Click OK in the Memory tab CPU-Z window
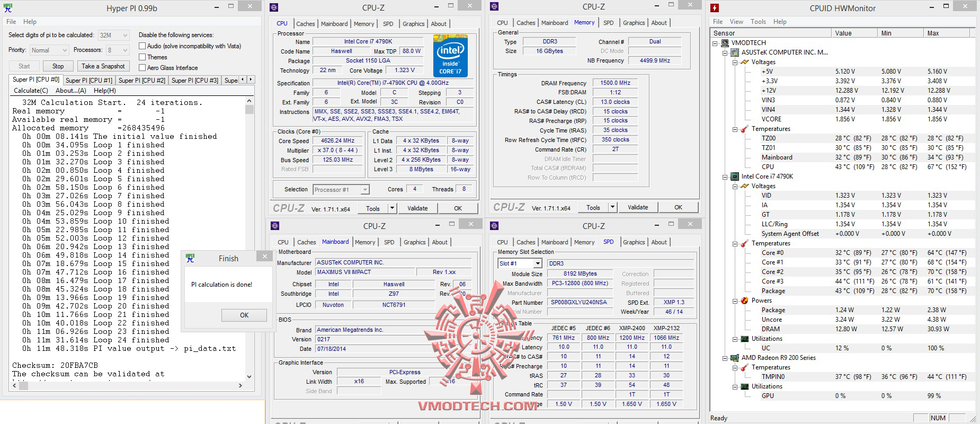The image size is (980, 424). [x=678, y=207]
